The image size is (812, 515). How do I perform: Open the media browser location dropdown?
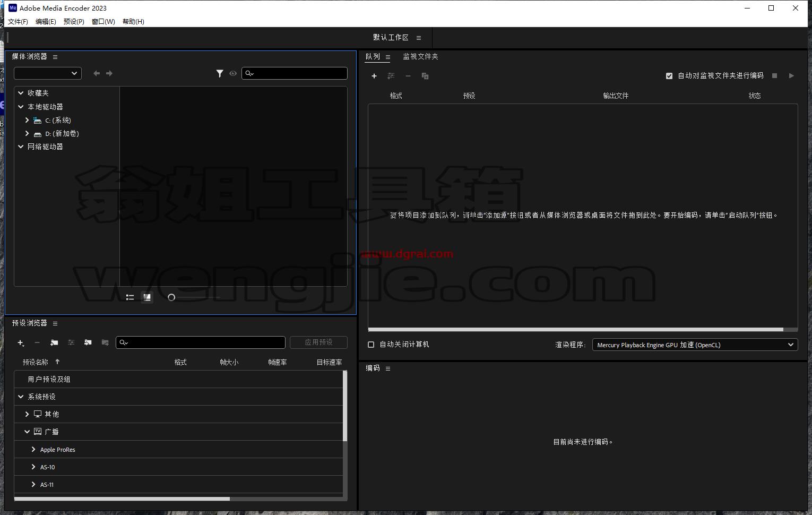48,73
